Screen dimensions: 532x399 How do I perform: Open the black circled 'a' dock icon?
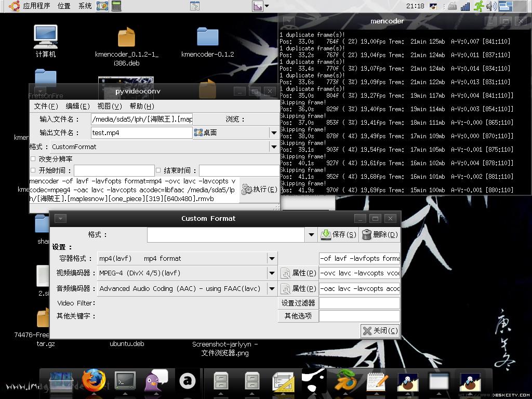tap(187, 381)
